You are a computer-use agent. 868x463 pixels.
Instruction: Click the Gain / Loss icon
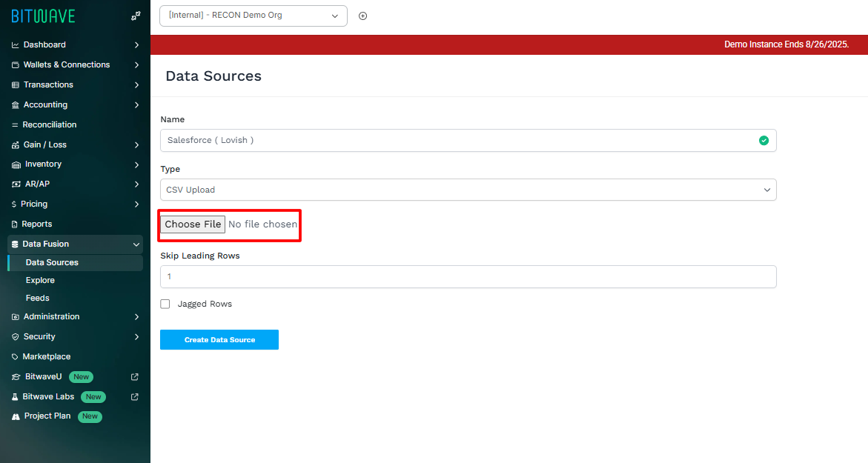15,145
